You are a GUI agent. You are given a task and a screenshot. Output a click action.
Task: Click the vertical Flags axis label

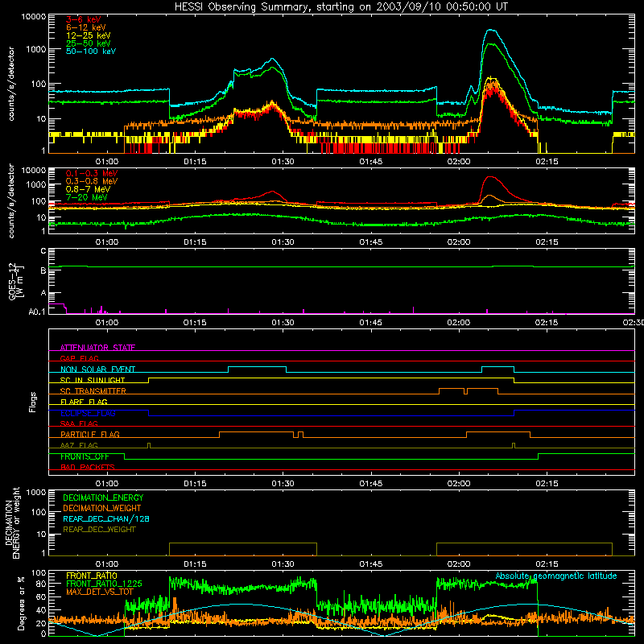[x=33, y=402]
